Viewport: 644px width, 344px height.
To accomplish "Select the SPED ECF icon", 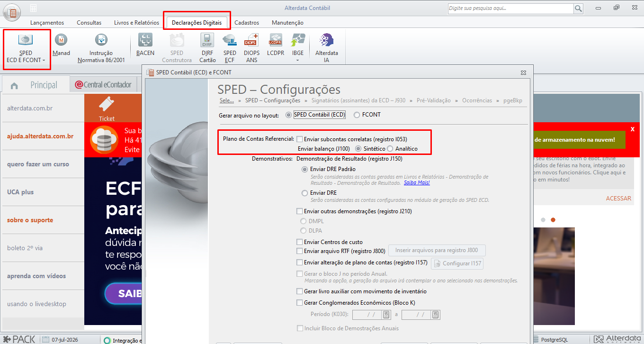I will pyautogui.click(x=230, y=48).
